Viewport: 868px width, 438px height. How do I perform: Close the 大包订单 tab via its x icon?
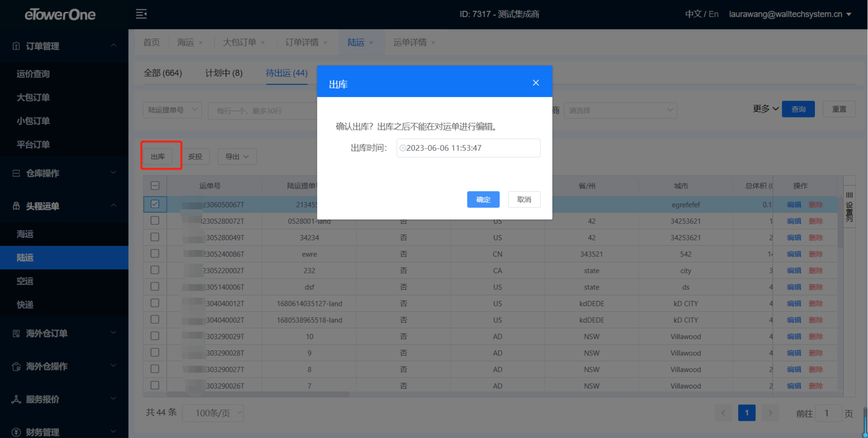[x=263, y=43]
